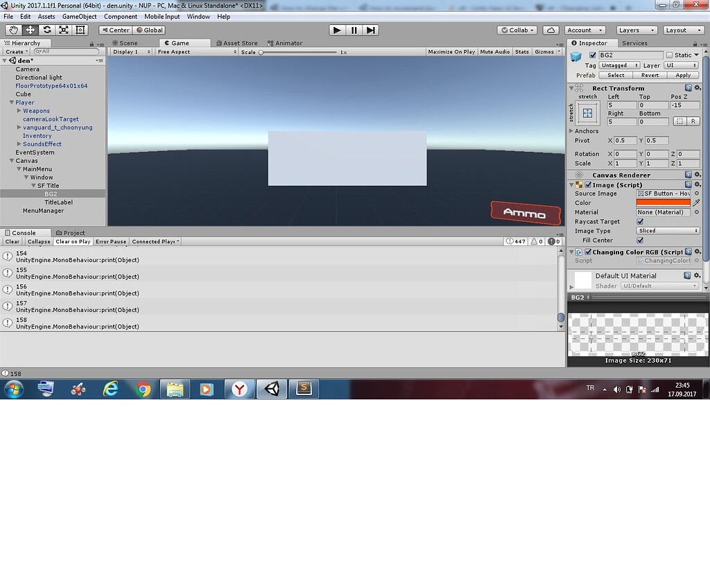This screenshot has height=588, width=710.
Task: Pause the game with the Pause button
Action: point(354,30)
